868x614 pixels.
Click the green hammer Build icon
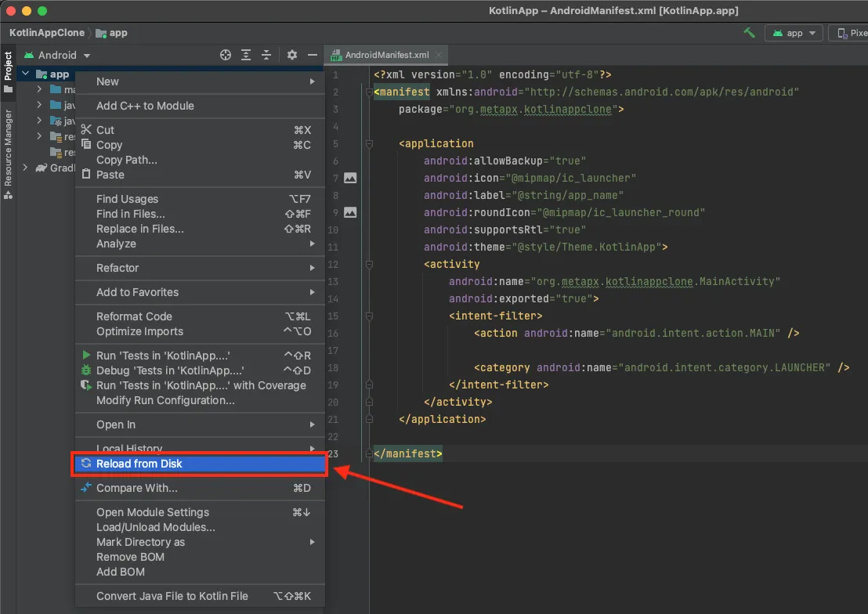[749, 33]
